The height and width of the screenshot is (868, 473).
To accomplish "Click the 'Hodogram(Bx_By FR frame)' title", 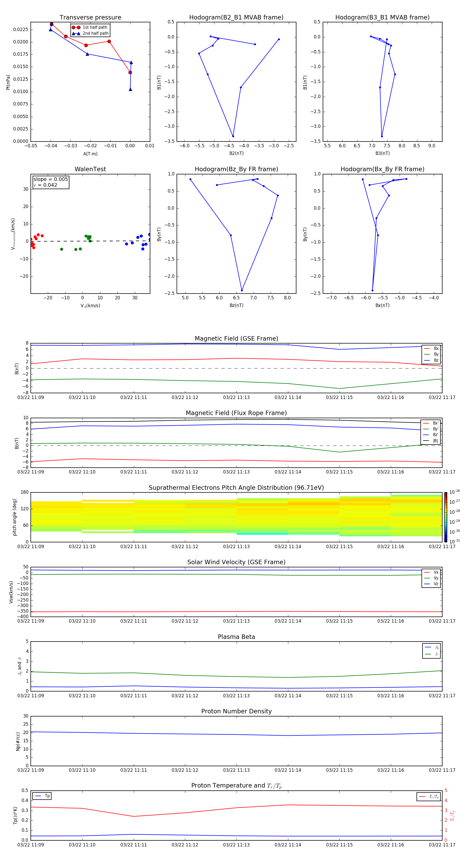I will (x=382, y=169).
